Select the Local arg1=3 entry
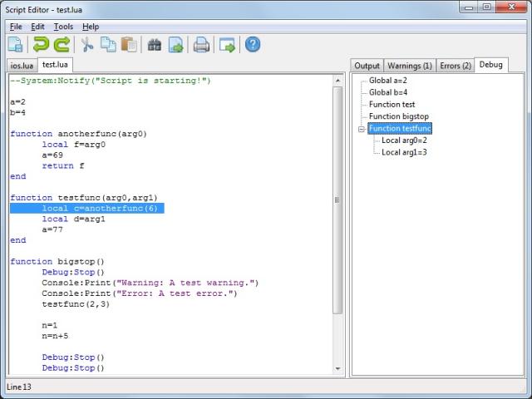Viewport: 532px width, 399px height. (x=404, y=152)
